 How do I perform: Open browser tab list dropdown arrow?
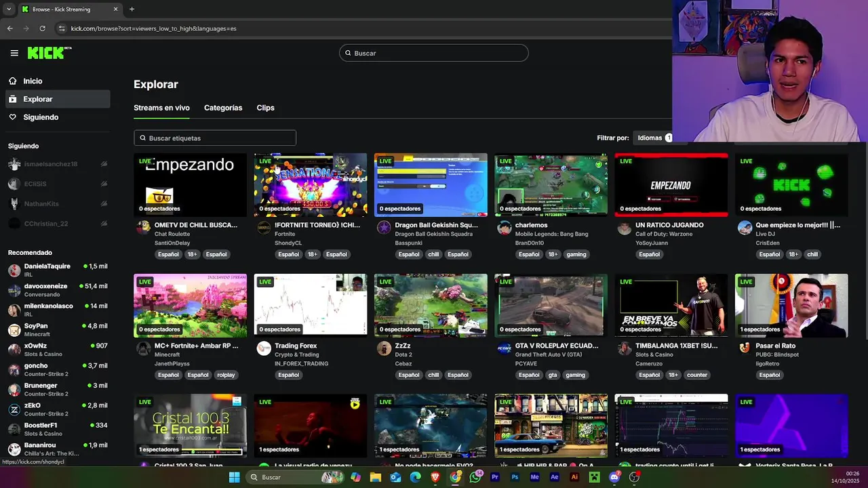9,9
